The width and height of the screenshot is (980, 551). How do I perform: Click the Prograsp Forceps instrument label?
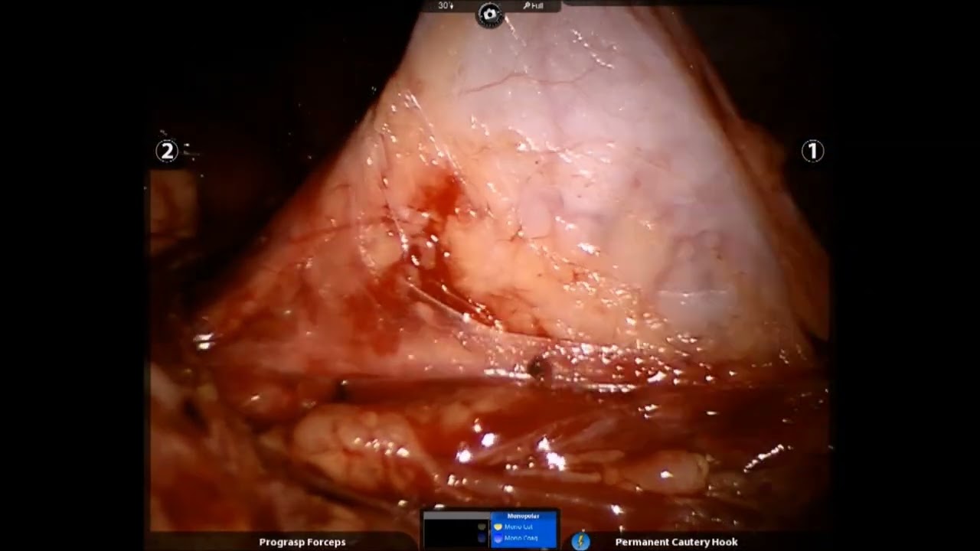(302, 542)
